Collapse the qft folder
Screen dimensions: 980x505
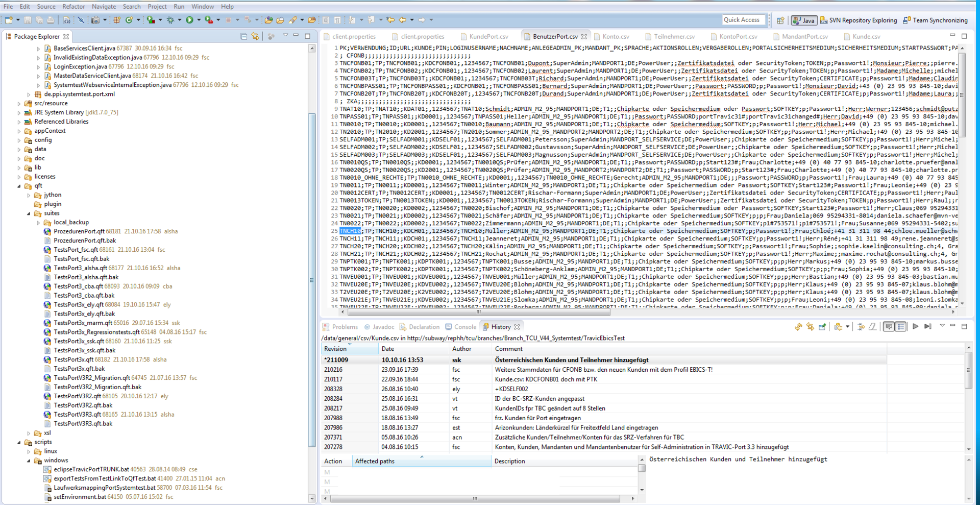tap(19, 186)
